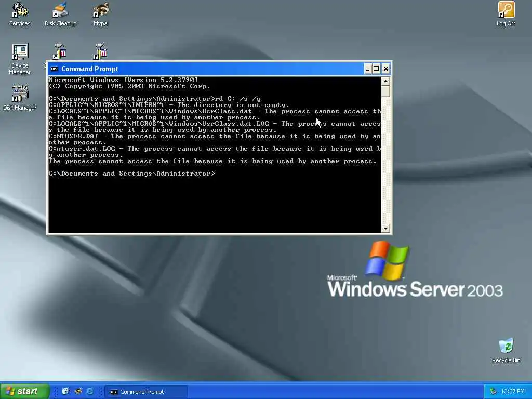
Task: Maximize the Command Prompt window
Action: [x=376, y=69]
